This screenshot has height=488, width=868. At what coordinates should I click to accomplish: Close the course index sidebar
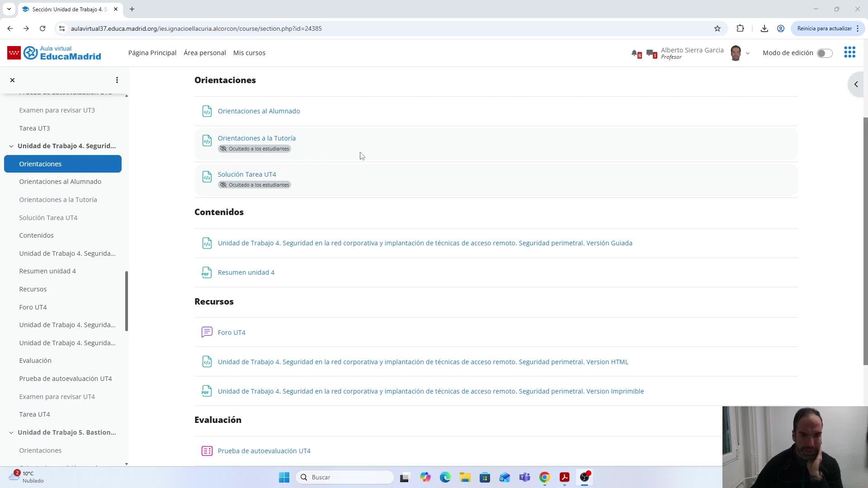(x=13, y=80)
